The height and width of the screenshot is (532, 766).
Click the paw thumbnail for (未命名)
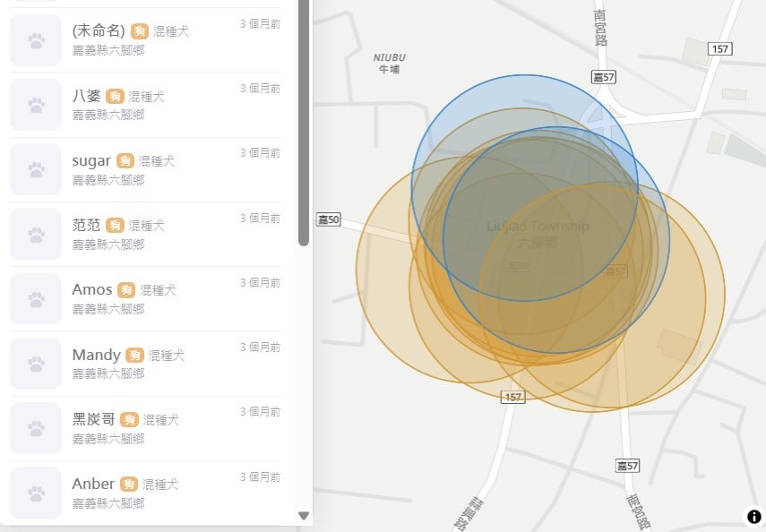(x=36, y=40)
